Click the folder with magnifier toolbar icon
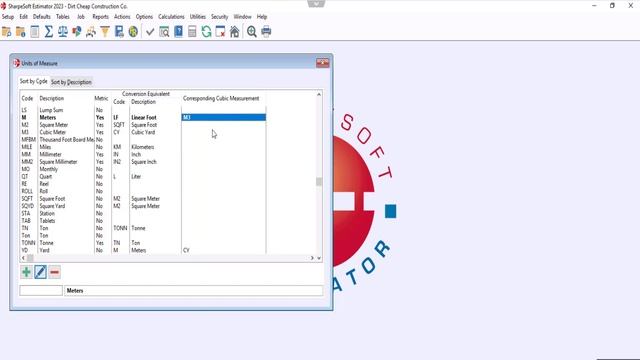The width and height of the screenshot is (640, 360). click(x=7, y=31)
